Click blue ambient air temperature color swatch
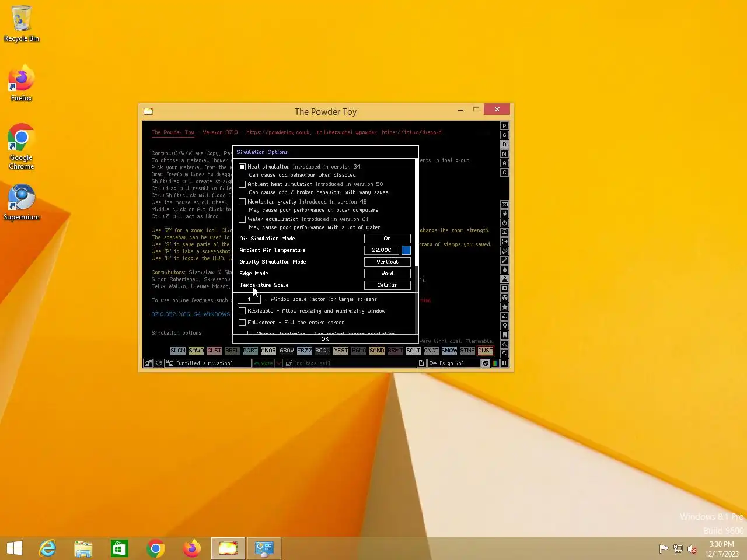 (x=406, y=250)
